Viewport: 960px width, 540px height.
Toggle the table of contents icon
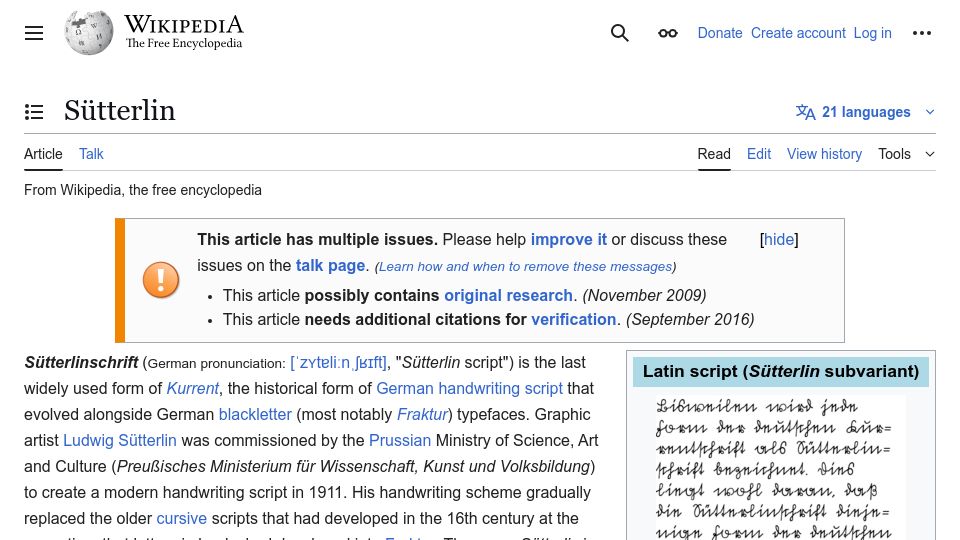34,112
